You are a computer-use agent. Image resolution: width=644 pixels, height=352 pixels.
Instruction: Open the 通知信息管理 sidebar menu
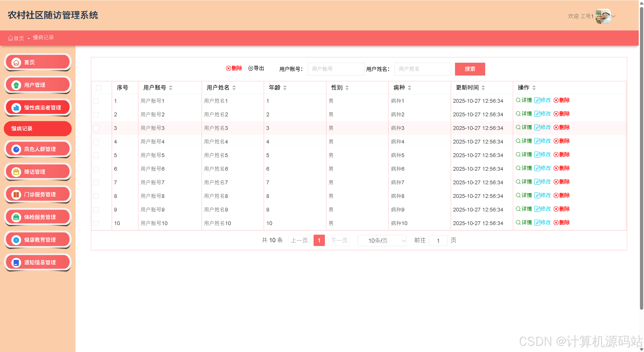pyautogui.click(x=38, y=262)
